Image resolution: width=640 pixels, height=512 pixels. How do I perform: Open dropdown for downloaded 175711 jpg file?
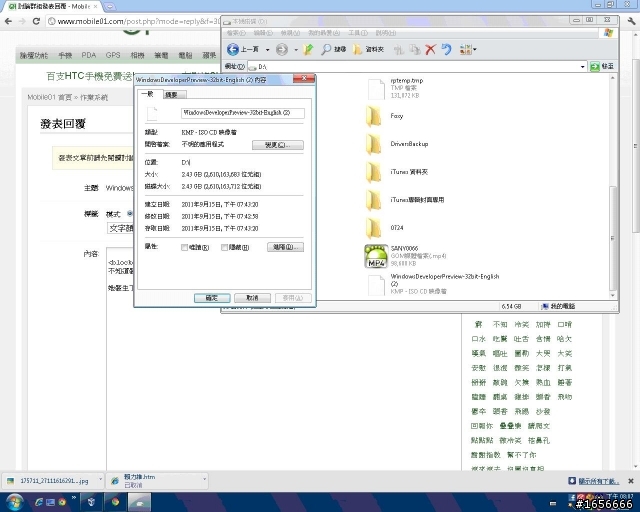click(x=100, y=481)
